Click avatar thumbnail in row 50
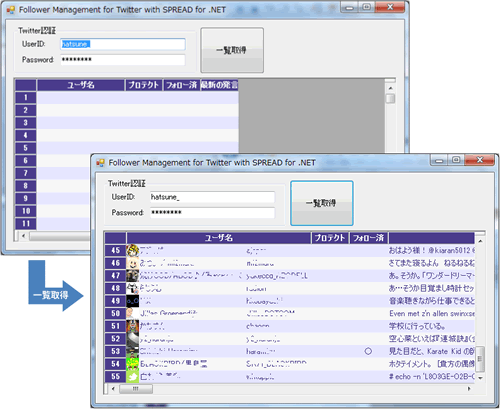 pyautogui.click(x=133, y=313)
